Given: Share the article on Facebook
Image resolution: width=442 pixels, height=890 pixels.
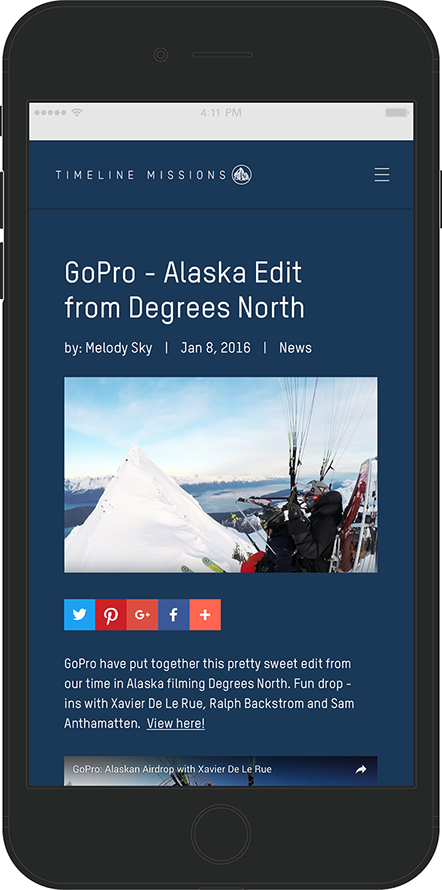Looking at the screenshot, I should click(x=174, y=615).
